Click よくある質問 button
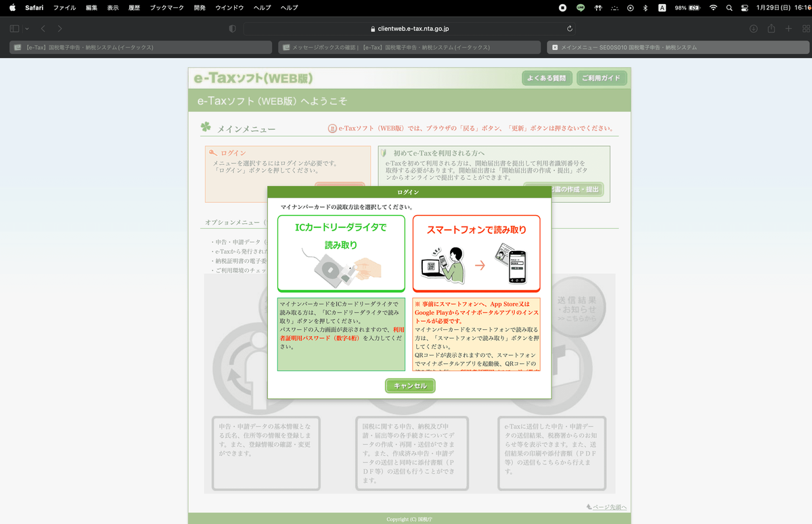812x524 pixels. pos(547,78)
